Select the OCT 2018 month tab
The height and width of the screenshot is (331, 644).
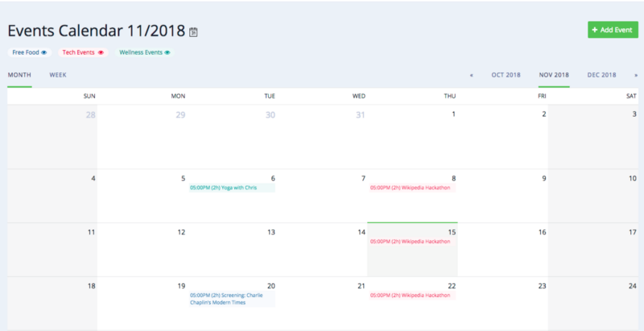tap(506, 75)
